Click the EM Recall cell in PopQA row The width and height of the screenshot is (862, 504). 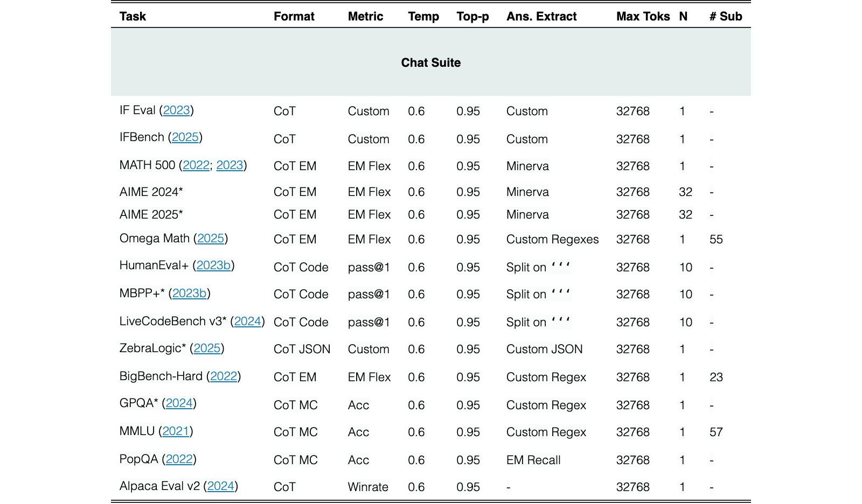(x=533, y=460)
